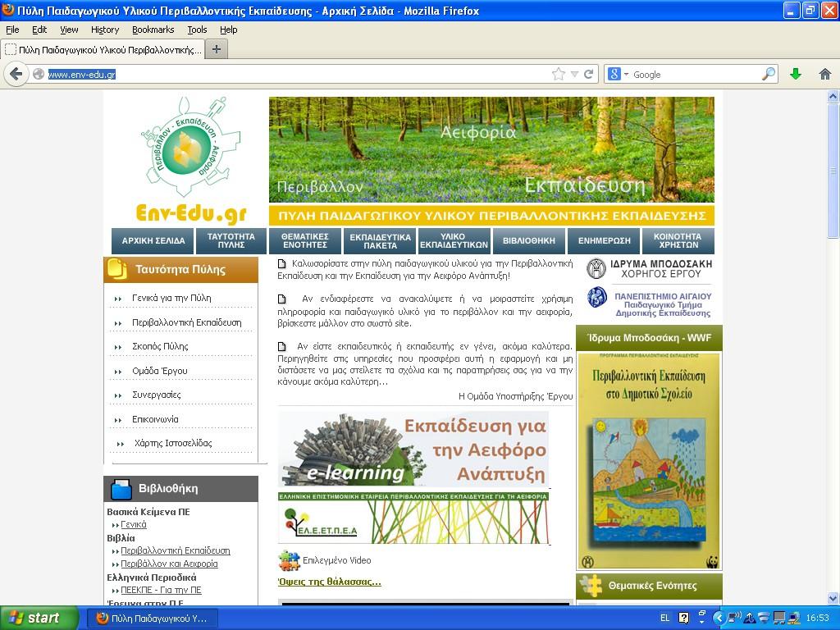
Task: Click the Βιβλιοθήκη blue folder icon
Action: [121, 489]
